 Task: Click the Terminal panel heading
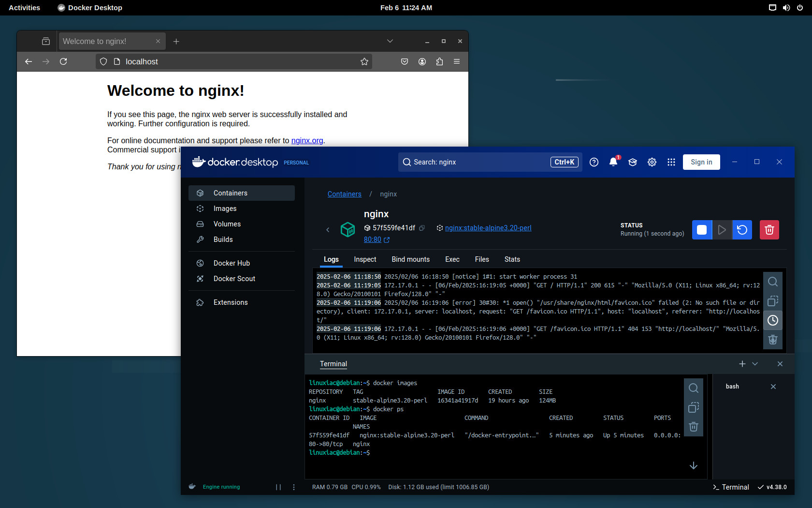point(333,364)
